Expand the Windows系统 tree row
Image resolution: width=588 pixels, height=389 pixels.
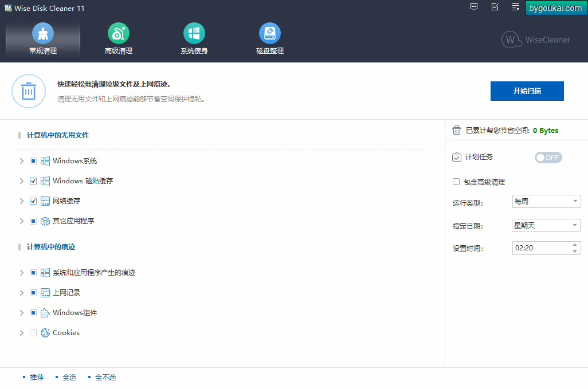pos(21,161)
